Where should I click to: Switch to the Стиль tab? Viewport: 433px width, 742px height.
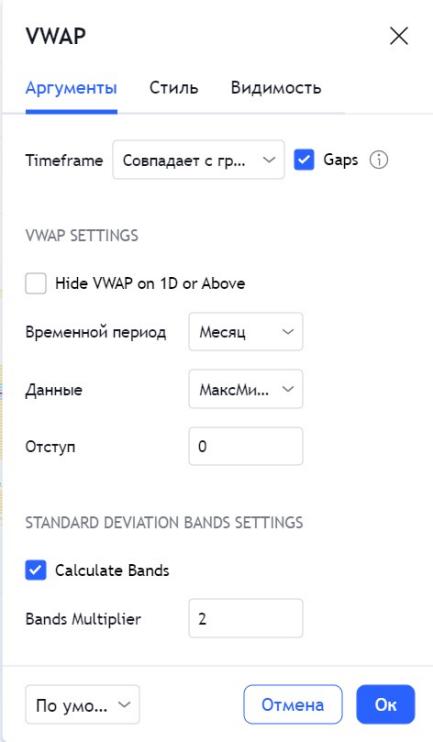(x=174, y=88)
